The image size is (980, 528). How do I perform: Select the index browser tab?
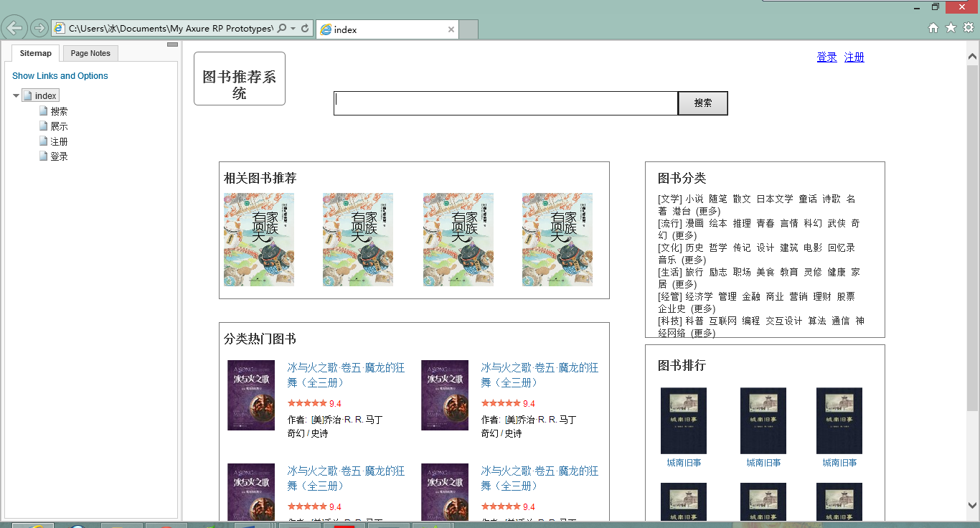point(387,29)
